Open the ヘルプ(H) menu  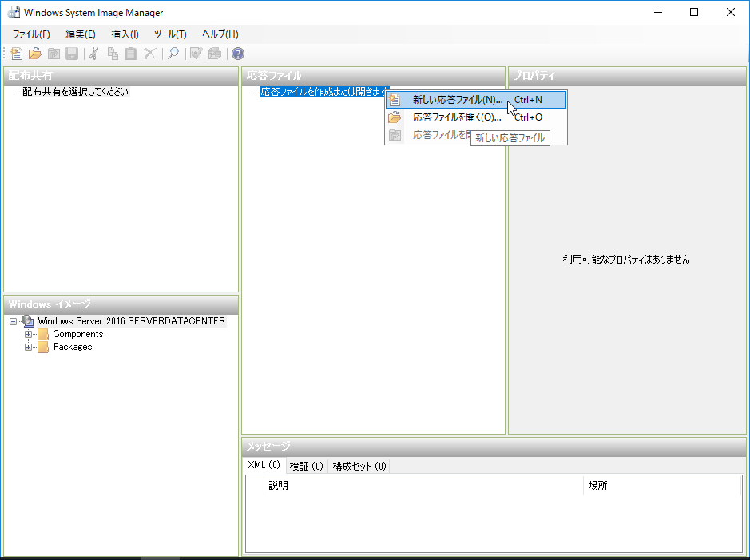coord(220,34)
